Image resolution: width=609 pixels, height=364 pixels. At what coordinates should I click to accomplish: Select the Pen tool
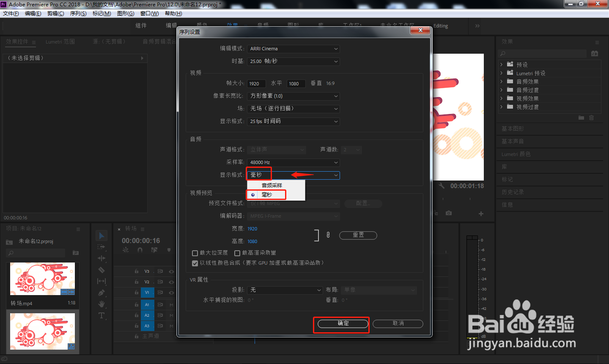(x=101, y=293)
